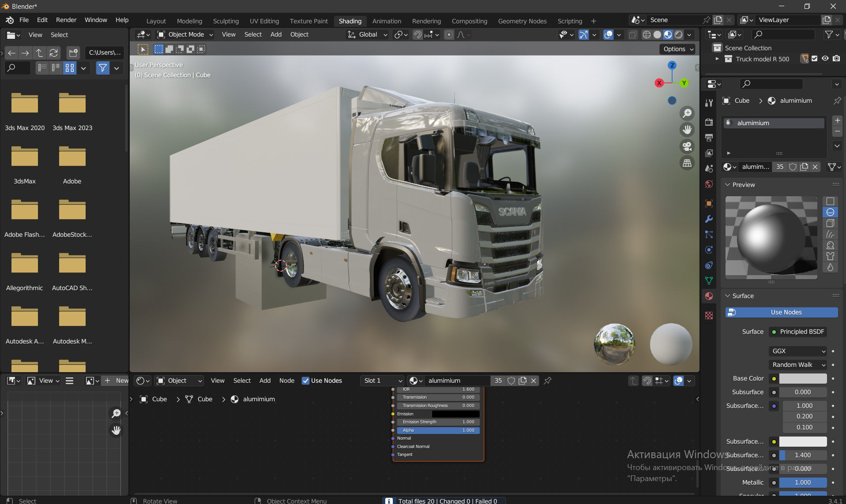Unlink the alumimium material in properties

coord(815,167)
